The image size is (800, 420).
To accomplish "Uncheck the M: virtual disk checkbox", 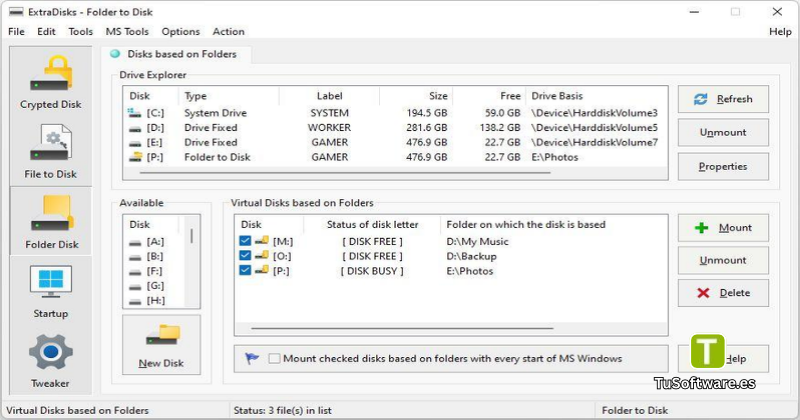I will point(245,241).
